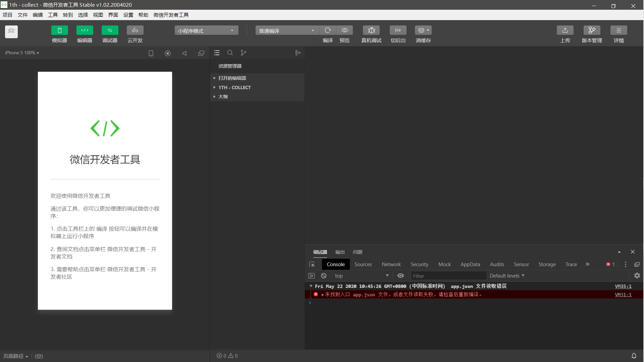Click the simulator record button icon

(168, 53)
